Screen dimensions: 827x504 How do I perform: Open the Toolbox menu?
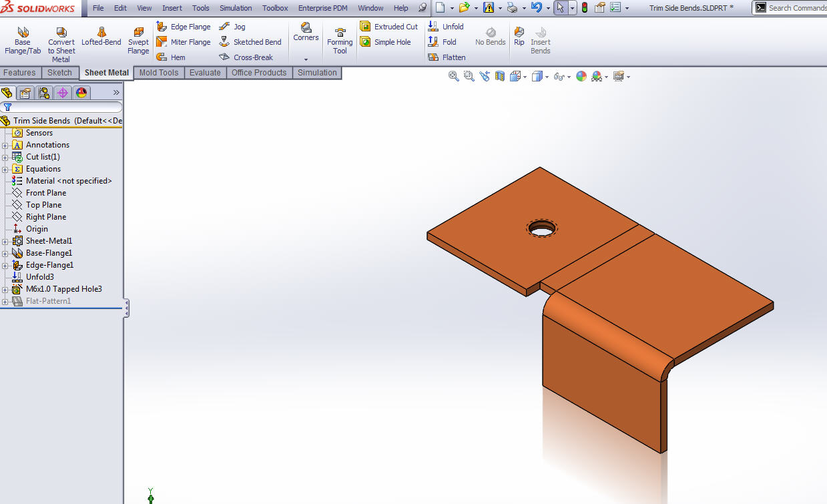tap(275, 8)
